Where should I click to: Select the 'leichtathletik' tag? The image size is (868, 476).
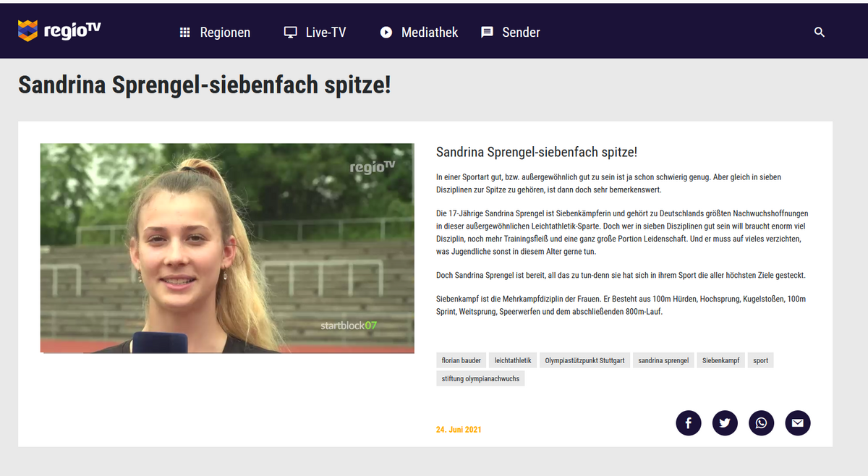[x=513, y=360]
